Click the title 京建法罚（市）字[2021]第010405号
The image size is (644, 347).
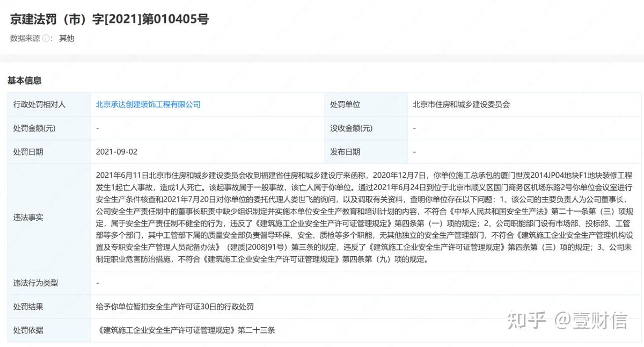(x=109, y=19)
